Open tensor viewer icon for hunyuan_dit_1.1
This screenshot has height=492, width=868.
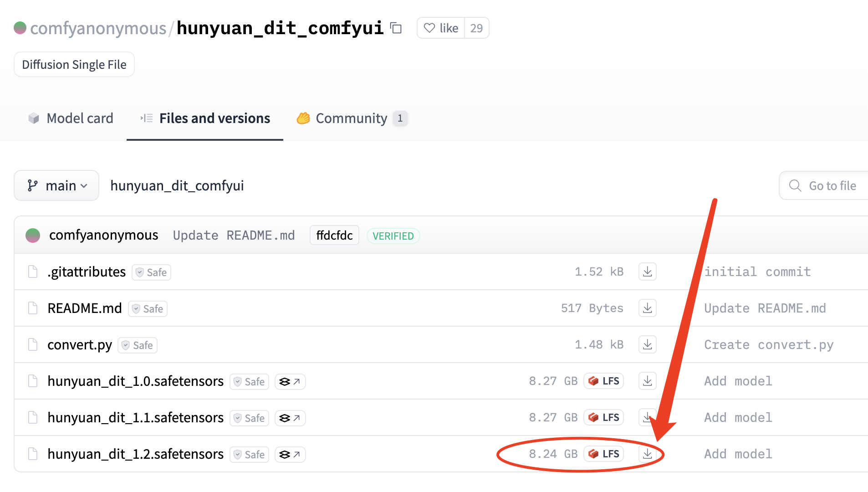point(290,418)
